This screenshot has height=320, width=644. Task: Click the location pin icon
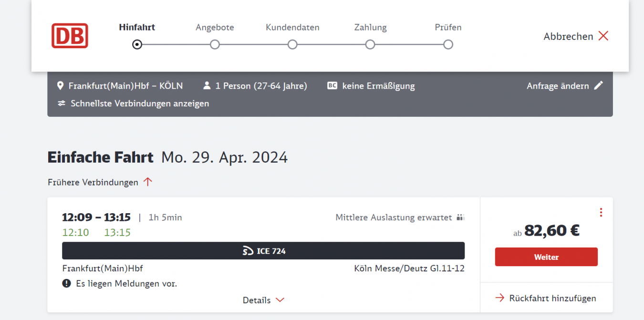coord(60,86)
